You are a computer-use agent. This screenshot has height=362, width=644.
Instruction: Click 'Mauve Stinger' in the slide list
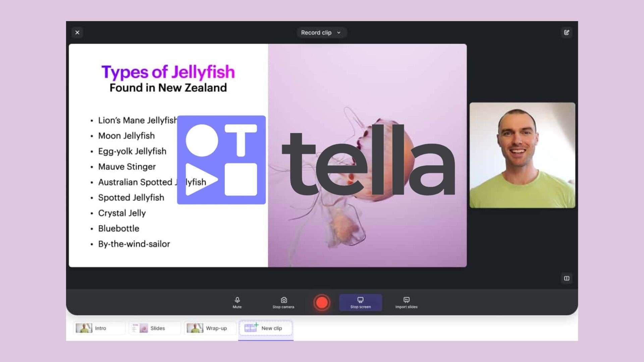coord(127,167)
